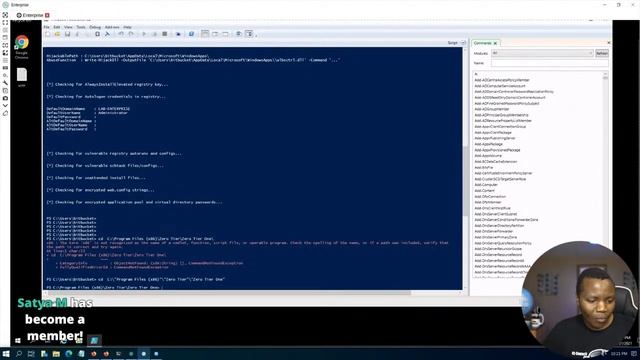Click the Open script folder icon
This screenshot has width=640, height=360.
(58, 34)
